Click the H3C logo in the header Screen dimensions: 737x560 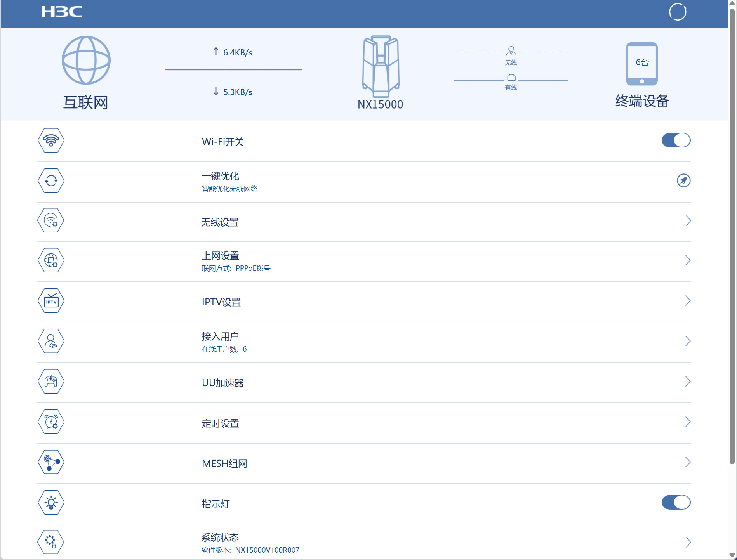[x=63, y=12]
